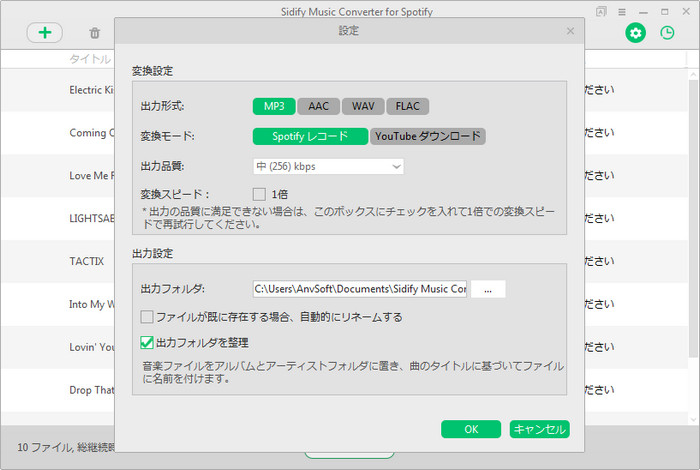Open the hamburger menu in title bar
The image size is (700, 470).
coord(622,12)
